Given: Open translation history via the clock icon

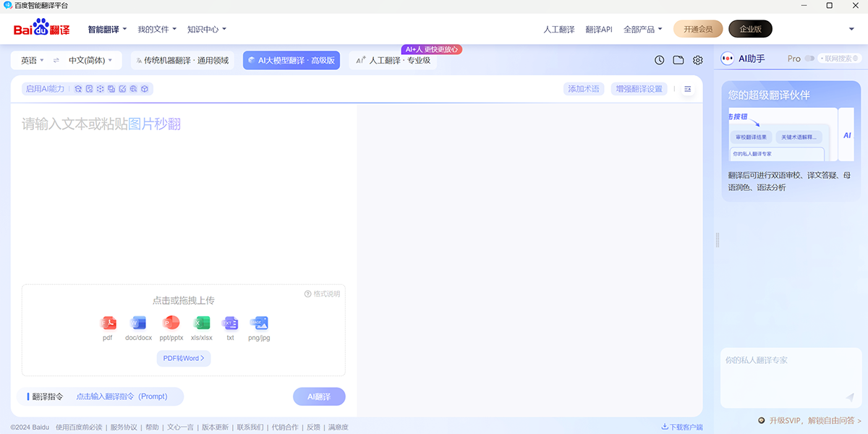Looking at the screenshot, I should [x=659, y=60].
